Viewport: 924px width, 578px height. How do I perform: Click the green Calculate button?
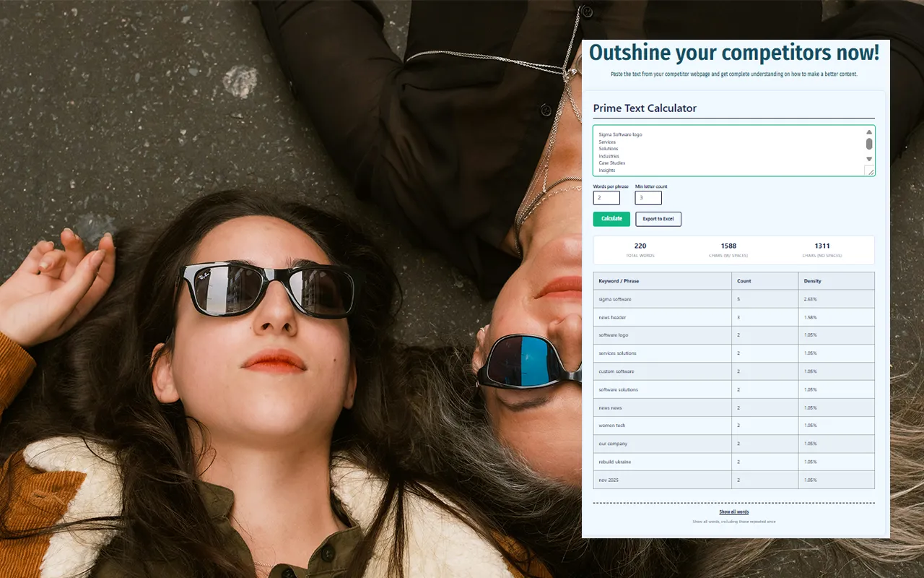(x=611, y=219)
